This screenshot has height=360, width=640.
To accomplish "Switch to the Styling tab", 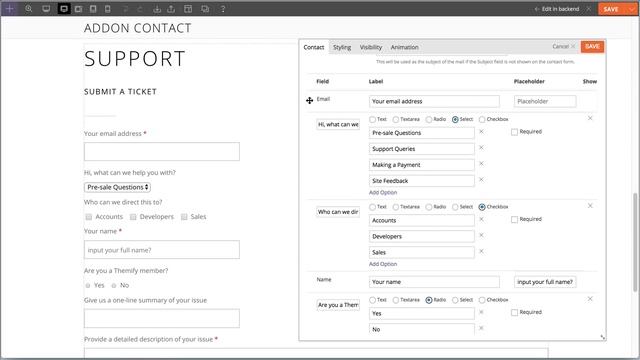I will click(x=342, y=47).
